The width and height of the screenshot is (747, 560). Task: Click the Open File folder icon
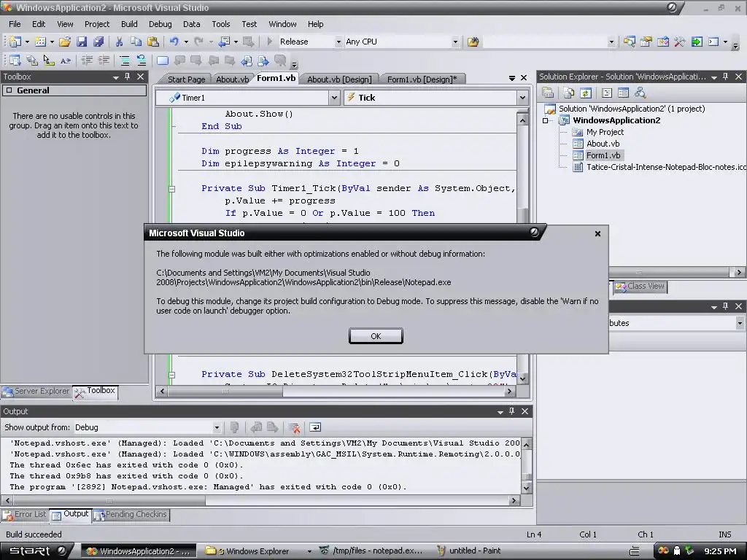(x=65, y=42)
